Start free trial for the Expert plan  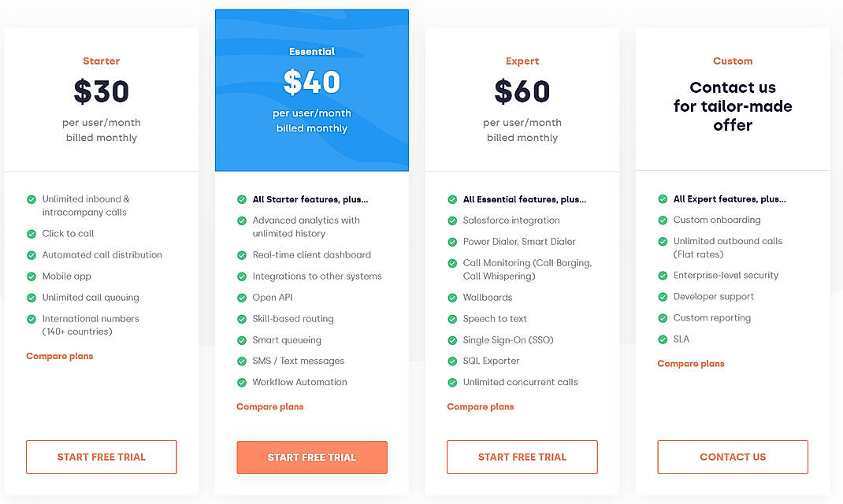coord(522,457)
